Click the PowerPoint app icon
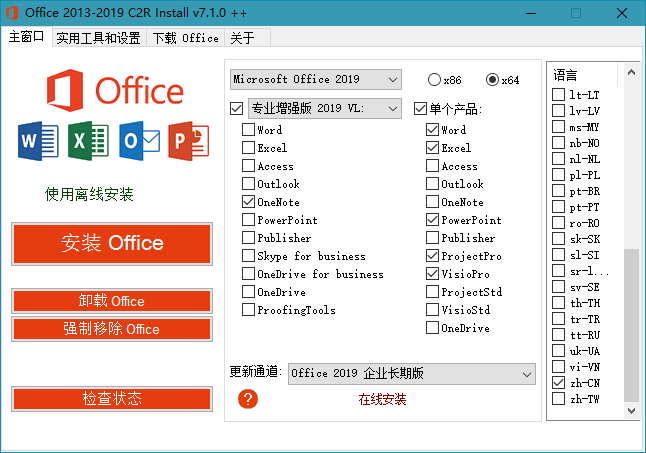The width and height of the screenshot is (646, 453). [x=189, y=141]
